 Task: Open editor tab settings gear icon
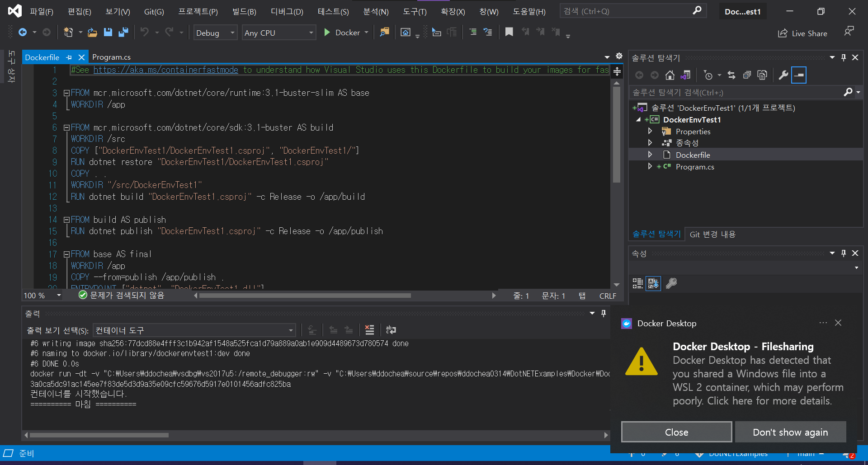click(619, 56)
